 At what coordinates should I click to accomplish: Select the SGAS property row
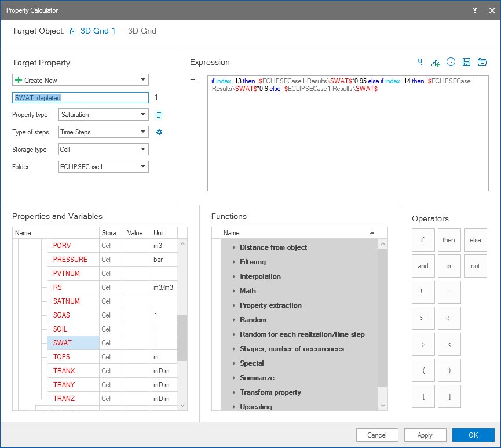point(63,315)
